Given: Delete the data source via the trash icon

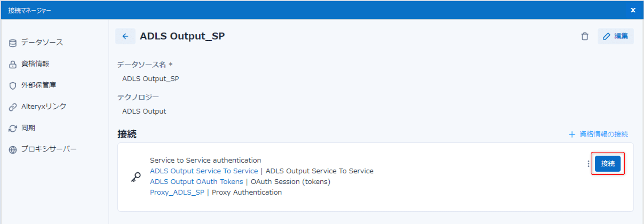Looking at the screenshot, I should pos(585,36).
